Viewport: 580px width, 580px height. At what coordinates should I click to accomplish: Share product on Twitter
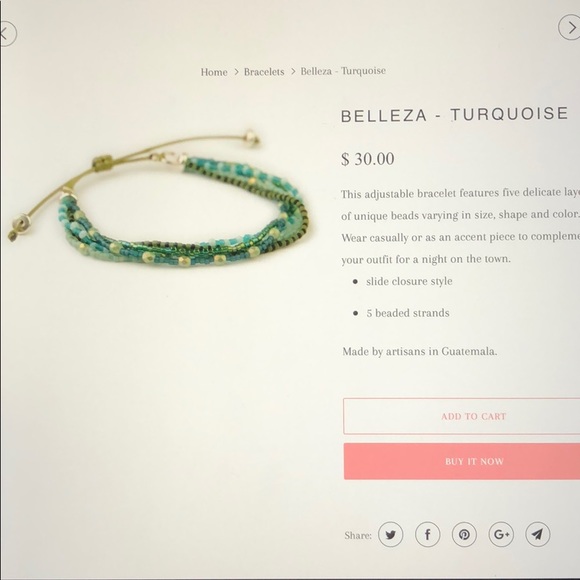390,535
